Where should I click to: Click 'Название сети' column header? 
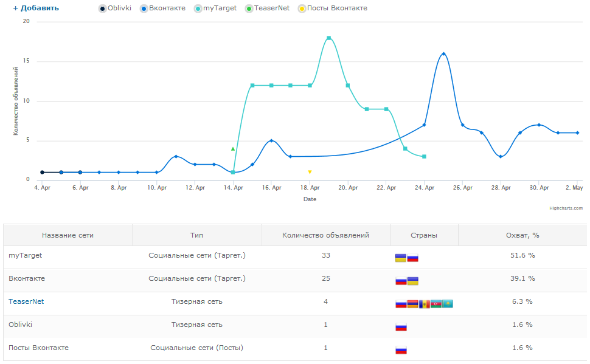(68, 235)
